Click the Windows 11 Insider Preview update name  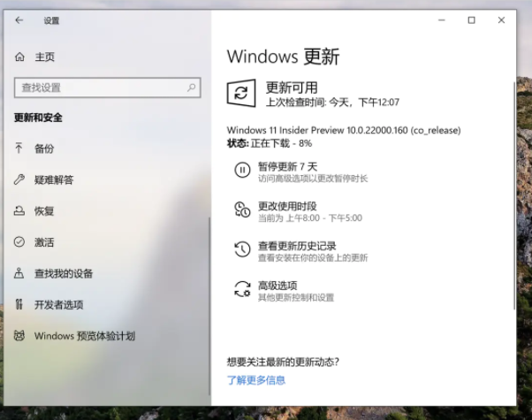point(344,130)
